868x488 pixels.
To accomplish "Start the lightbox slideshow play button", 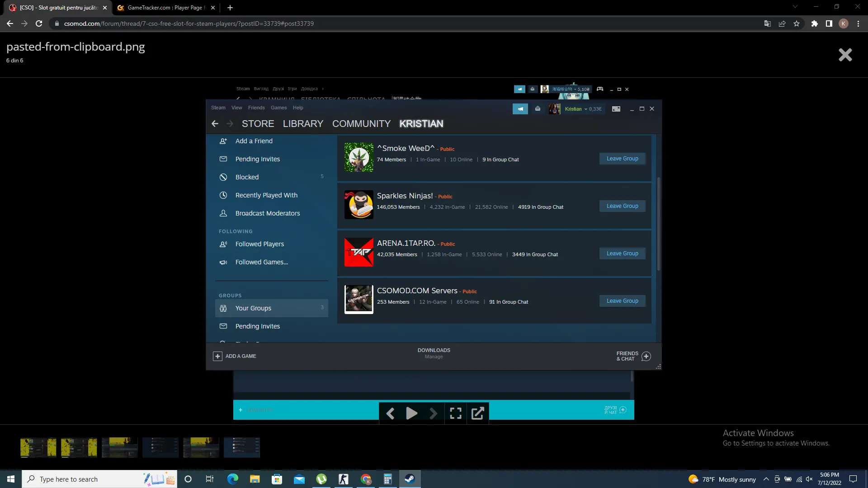I will [411, 413].
